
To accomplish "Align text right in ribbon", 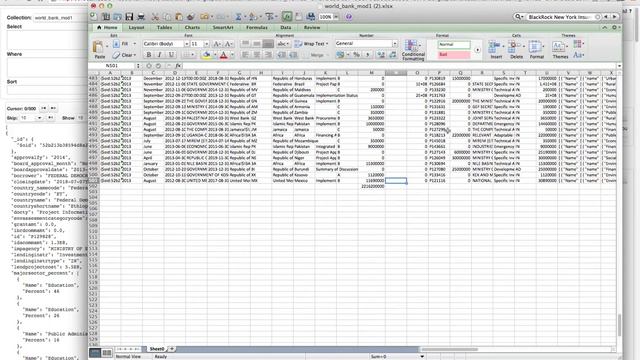I will (x=268, y=55).
